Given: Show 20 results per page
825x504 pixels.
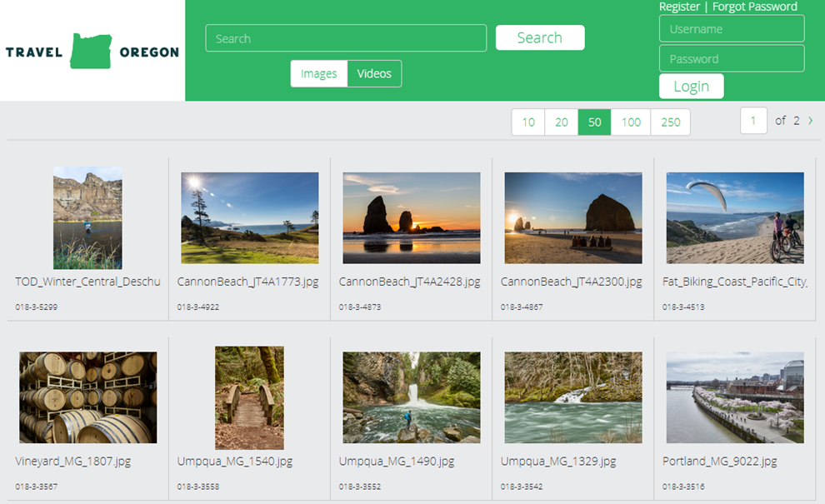Looking at the screenshot, I should (x=561, y=122).
